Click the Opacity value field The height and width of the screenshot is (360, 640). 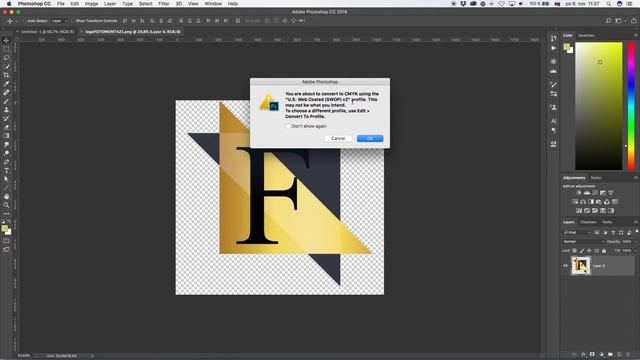pyautogui.click(x=627, y=242)
